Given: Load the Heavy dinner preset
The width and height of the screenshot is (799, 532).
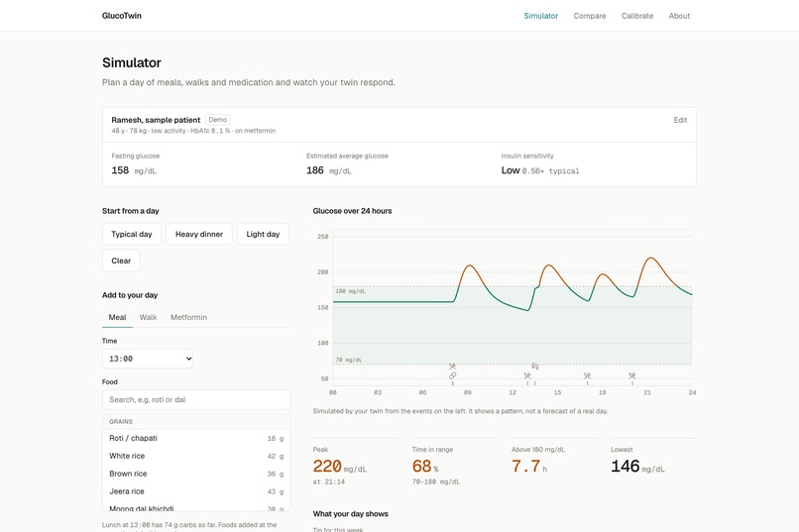Looking at the screenshot, I should pyautogui.click(x=198, y=234).
